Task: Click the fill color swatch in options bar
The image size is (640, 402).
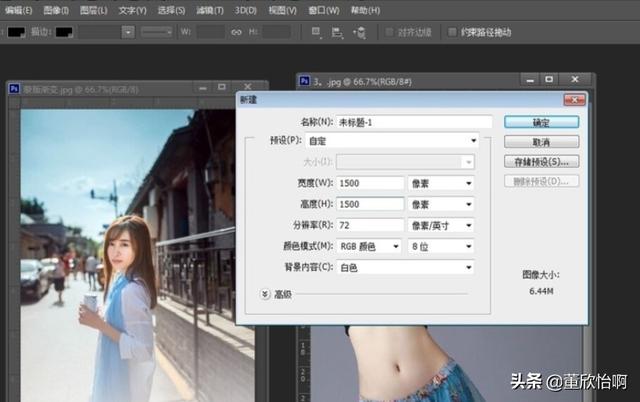Action: pyautogui.click(x=15, y=32)
